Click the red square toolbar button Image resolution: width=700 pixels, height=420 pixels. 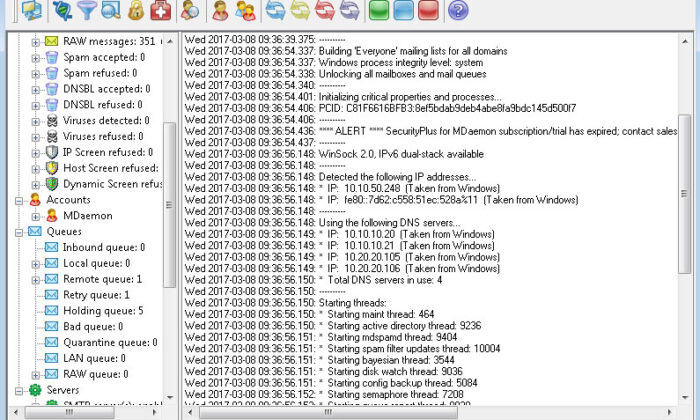(429, 10)
